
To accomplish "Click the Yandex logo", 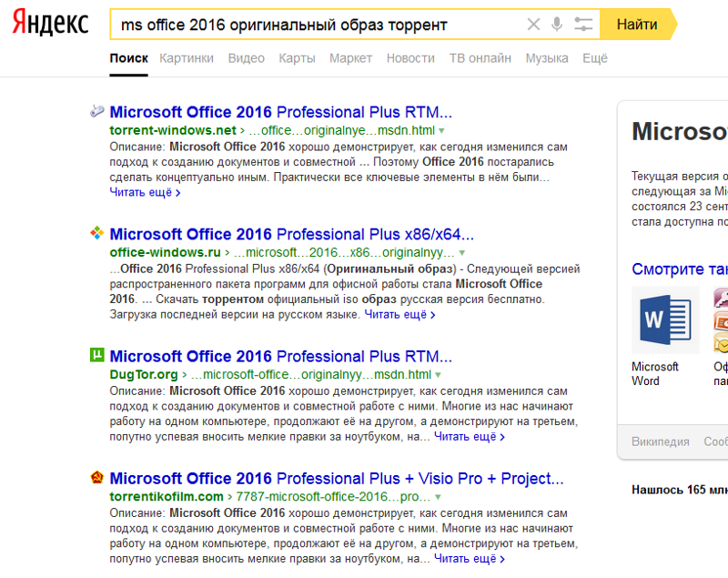I will pyautogui.click(x=50, y=24).
